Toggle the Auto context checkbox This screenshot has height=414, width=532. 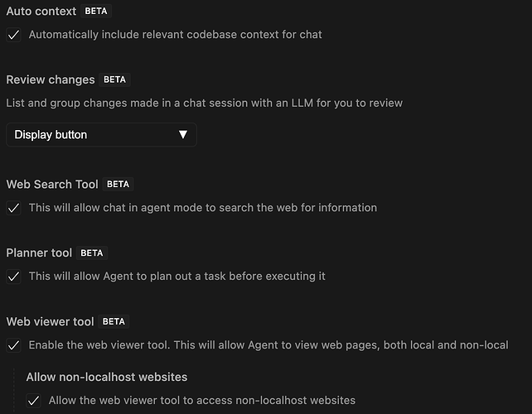tap(13, 35)
